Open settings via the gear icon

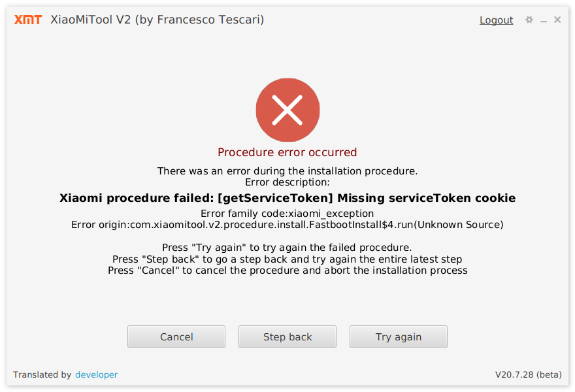(x=529, y=20)
